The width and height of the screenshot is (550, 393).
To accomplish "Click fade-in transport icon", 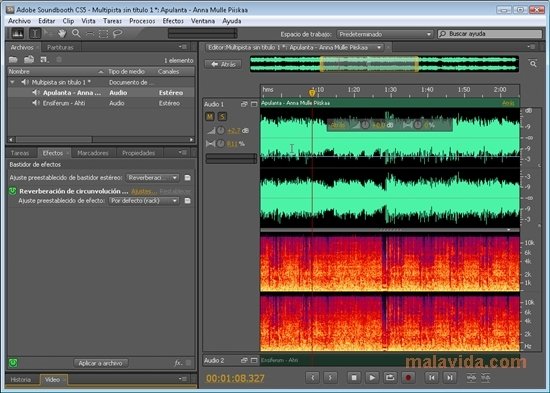I will pos(471,378).
